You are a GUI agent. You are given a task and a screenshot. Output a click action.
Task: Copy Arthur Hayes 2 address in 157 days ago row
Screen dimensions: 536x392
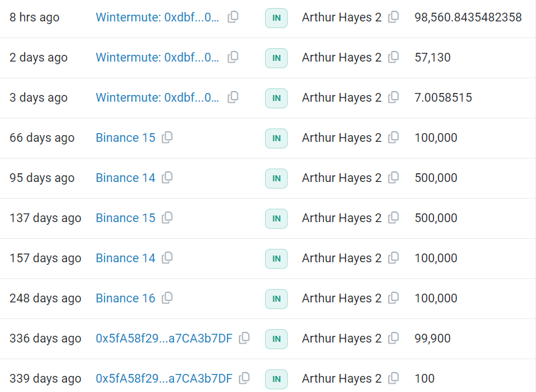393,258
